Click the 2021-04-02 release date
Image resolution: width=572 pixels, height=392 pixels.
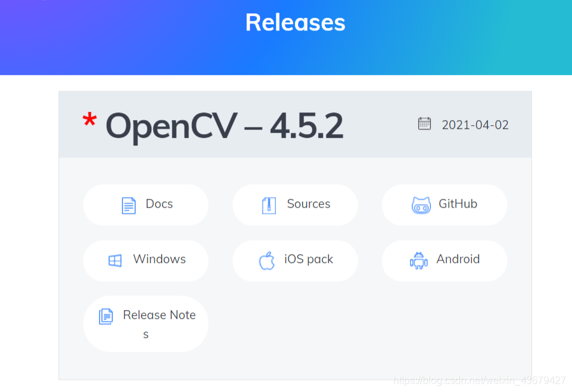[x=475, y=125]
